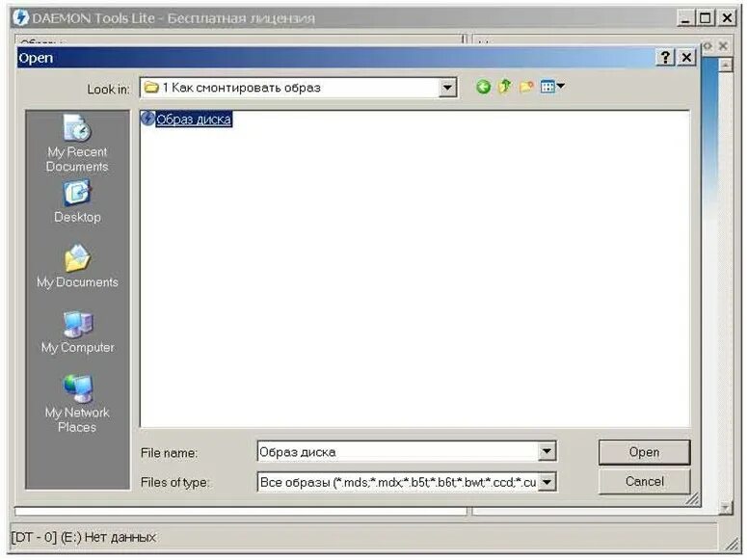Open the View menu icon
Viewport: 747px width, 560px height.
point(552,87)
